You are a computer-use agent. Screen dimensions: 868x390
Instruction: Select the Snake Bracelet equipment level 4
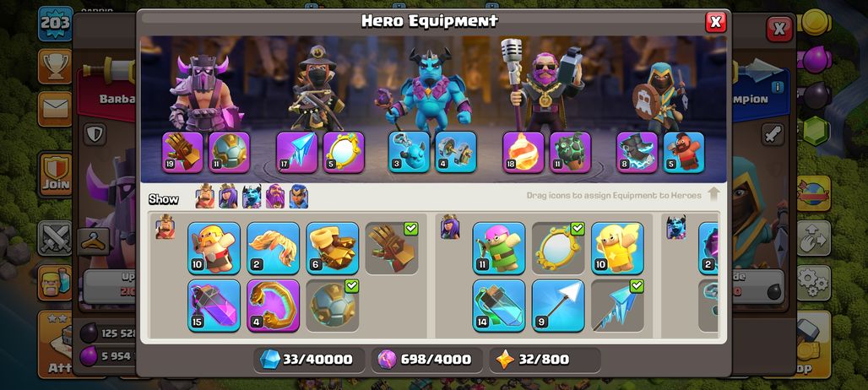point(273,306)
